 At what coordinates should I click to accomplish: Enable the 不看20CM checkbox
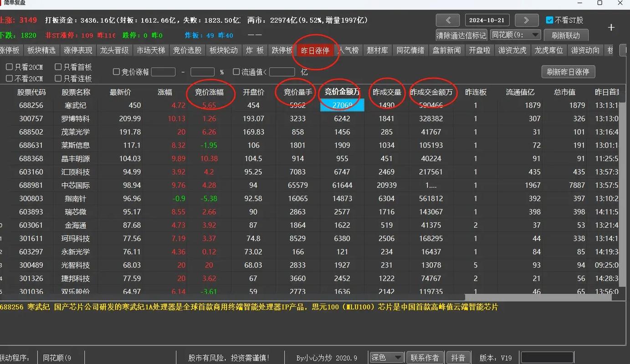point(9,79)
